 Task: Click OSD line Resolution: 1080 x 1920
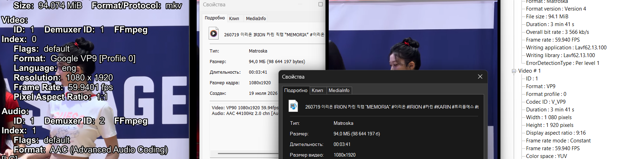pos(63,78)
